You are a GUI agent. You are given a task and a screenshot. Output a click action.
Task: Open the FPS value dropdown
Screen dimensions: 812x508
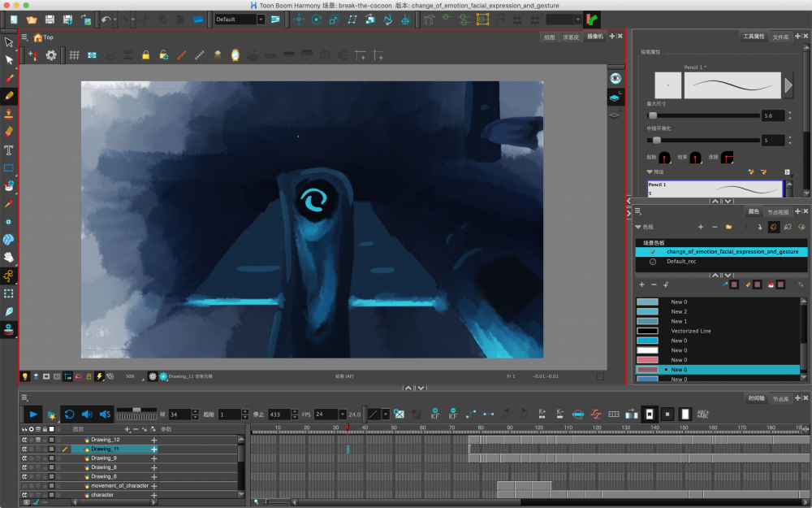coord(343,415)
